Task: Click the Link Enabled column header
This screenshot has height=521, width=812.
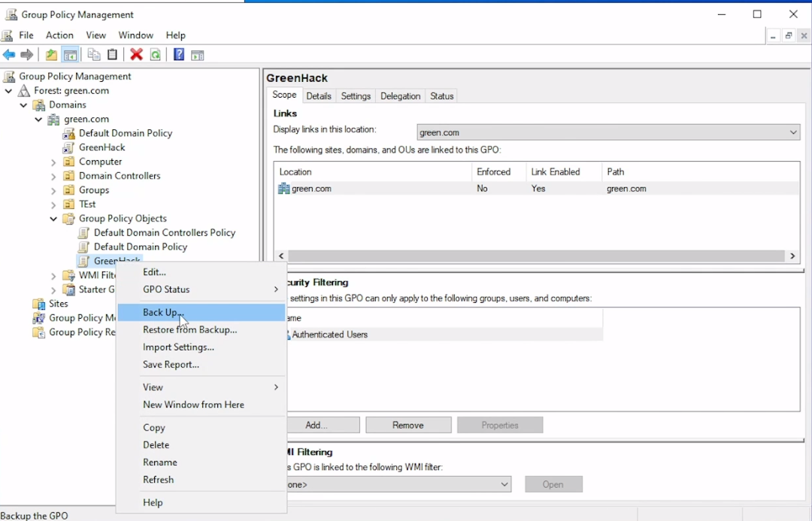Action: tap(563, 172)
